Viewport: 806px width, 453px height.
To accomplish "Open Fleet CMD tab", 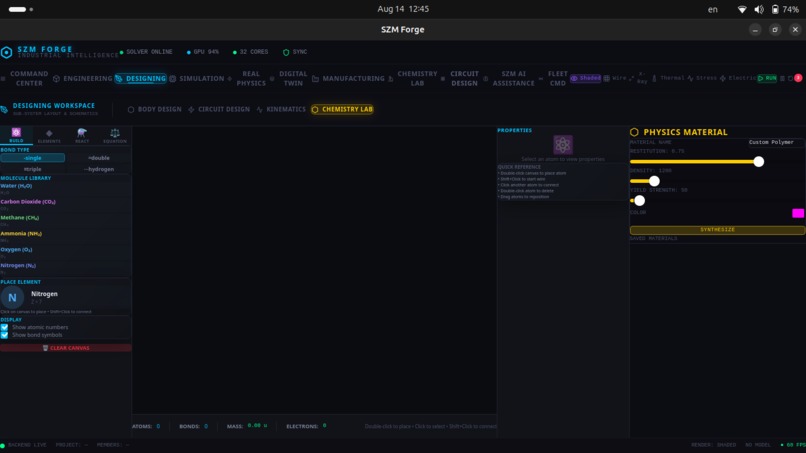I will pos(554,78).
